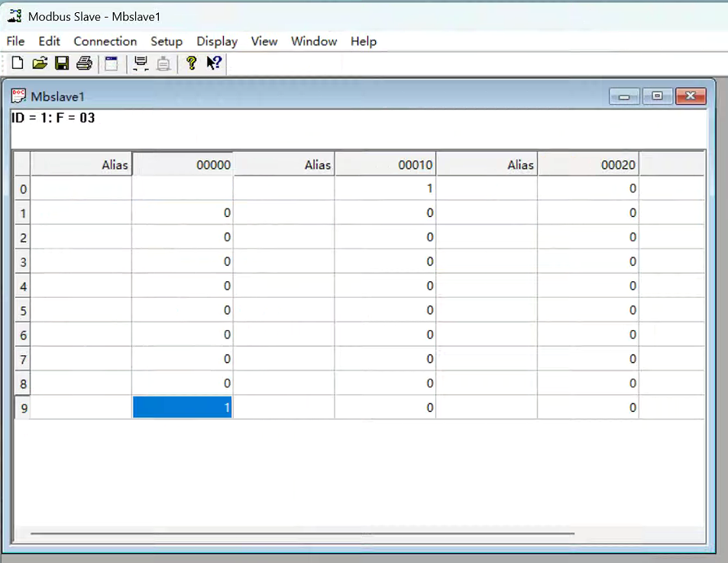Select row header 1
This screenshot has height=563, width=728.
pos(23,213)
